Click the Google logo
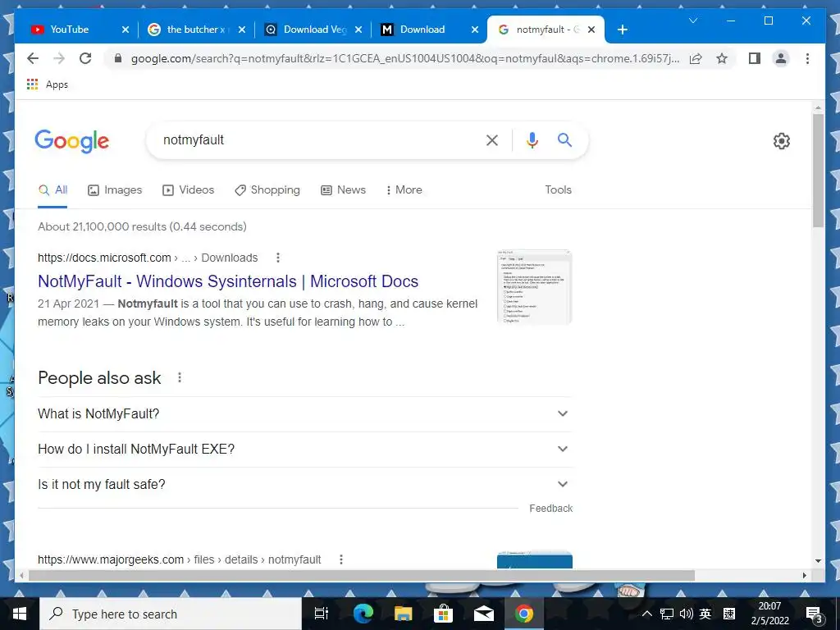 pyautogui.click(x=72, y=141)
